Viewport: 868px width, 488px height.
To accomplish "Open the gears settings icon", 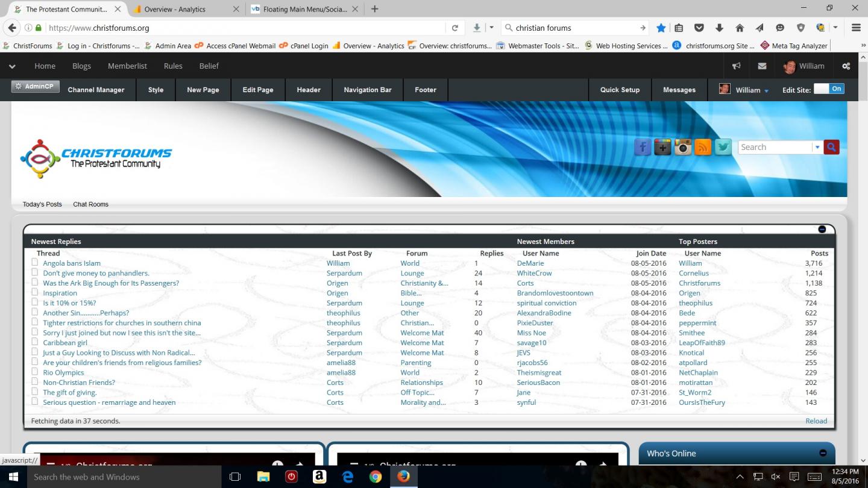I will click(x=846, y=66).
